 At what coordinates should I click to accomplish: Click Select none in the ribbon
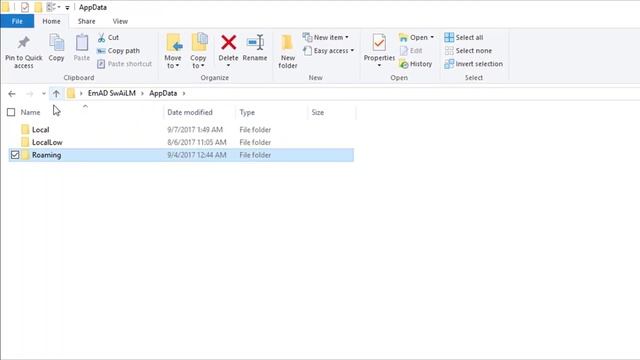tap(468, 51)
